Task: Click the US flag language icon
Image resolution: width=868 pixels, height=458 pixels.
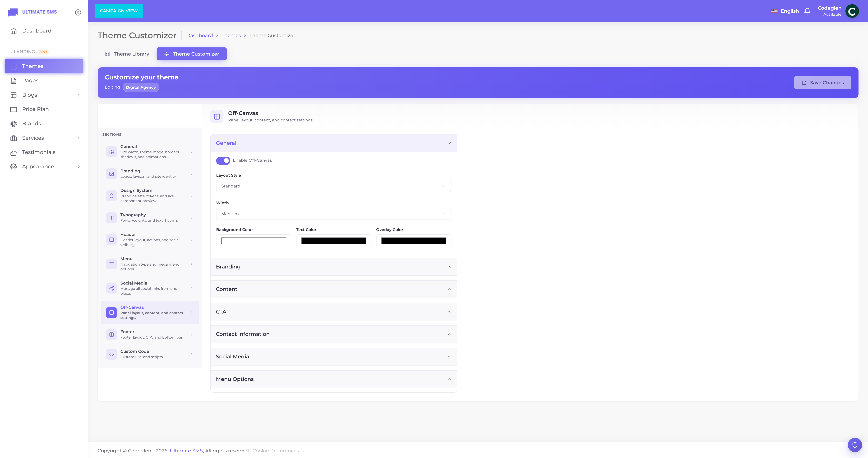Action: pos(774,11)
